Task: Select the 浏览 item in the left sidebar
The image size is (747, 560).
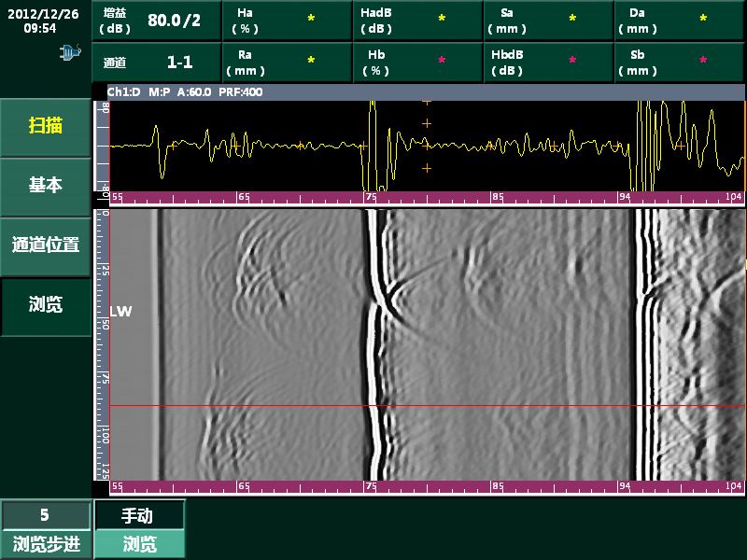Action: click(x=46, y=305)
